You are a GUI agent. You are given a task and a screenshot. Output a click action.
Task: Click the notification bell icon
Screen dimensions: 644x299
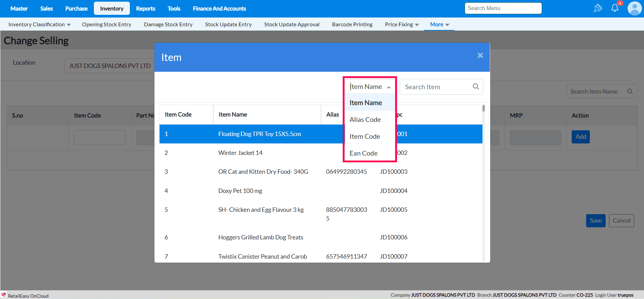pyautogui.click(x=614, y=8)
